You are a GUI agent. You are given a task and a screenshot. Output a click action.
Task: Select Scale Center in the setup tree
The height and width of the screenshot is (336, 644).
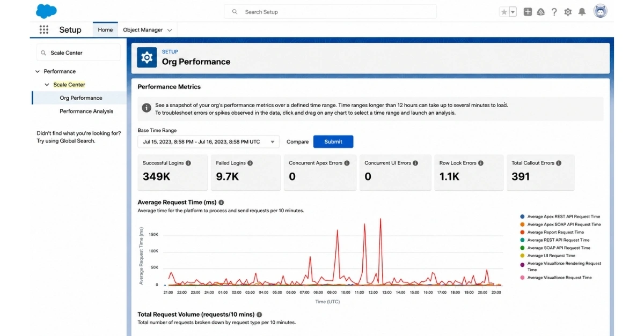click(69, 85)
